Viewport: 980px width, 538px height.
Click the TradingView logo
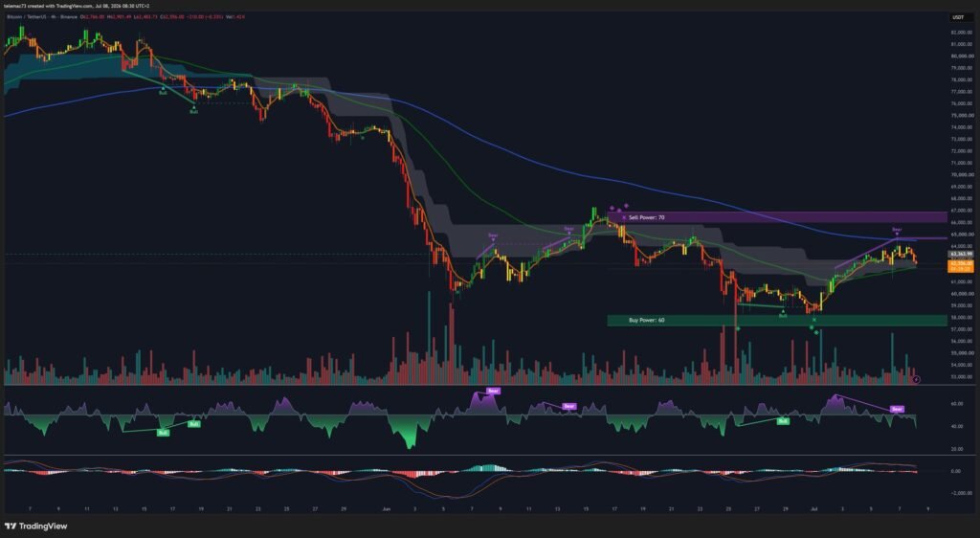point(35,527)
